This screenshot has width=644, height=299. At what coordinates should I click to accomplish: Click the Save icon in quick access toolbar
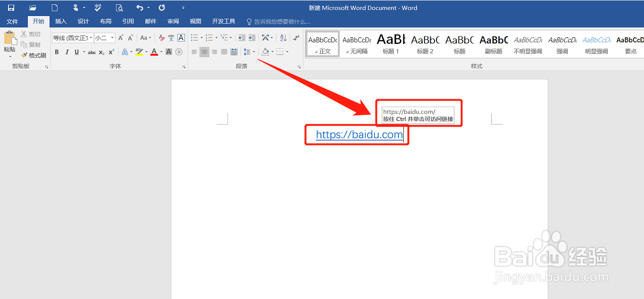[11, 8]
